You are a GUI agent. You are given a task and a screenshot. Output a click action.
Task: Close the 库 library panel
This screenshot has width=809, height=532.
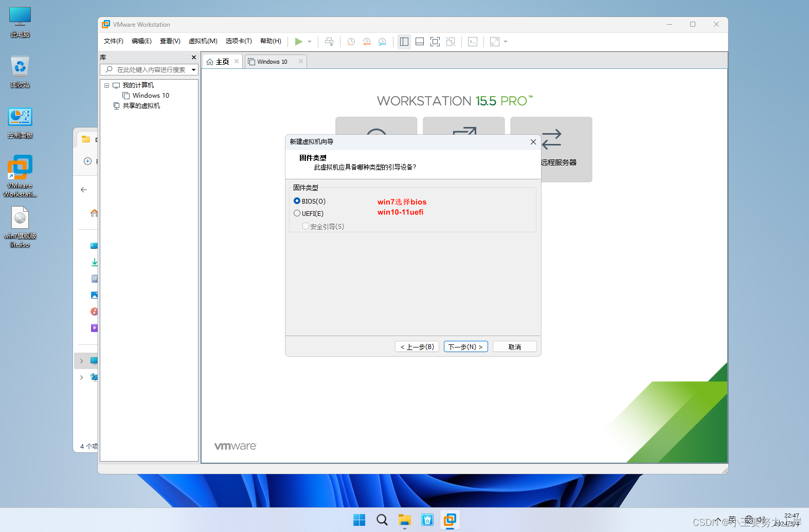coord(194,57)
